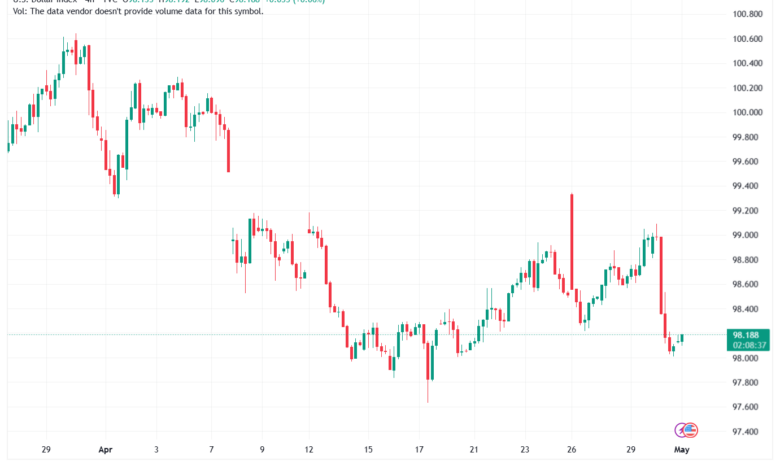The width and height of the screenshot is (780, 470).
Task: Click the 3 date label on time axis
Action: (156, 450)
